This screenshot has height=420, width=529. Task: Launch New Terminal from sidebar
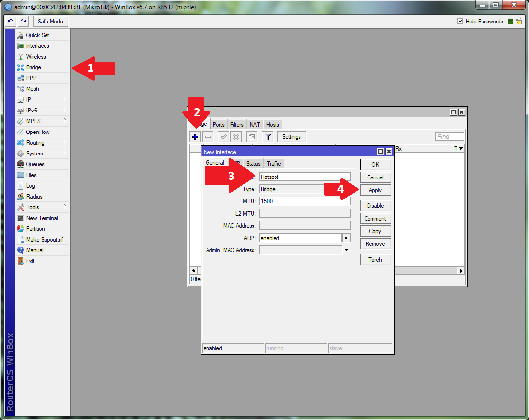(x=43, y=218)
